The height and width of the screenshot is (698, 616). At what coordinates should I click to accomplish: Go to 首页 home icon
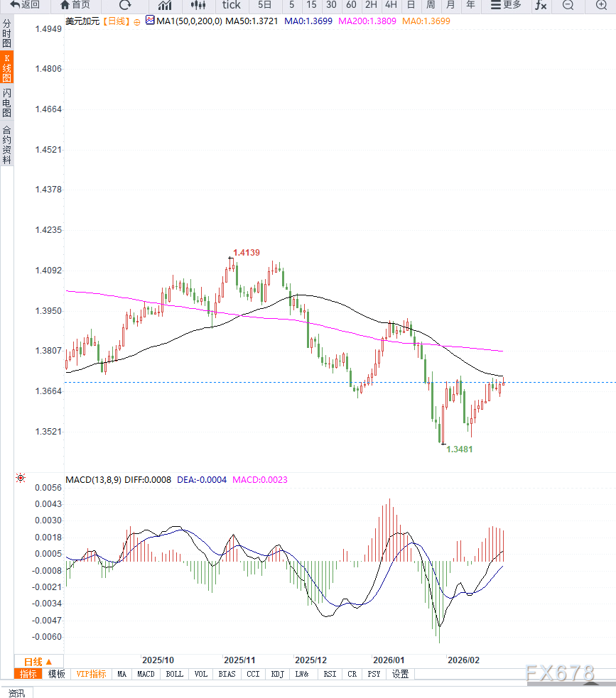(75, 5)
